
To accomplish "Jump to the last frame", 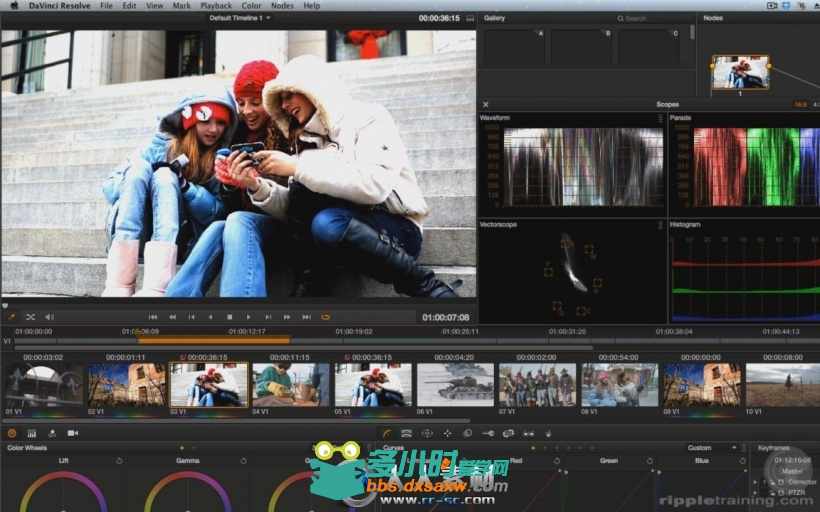I will coord(306,317).
